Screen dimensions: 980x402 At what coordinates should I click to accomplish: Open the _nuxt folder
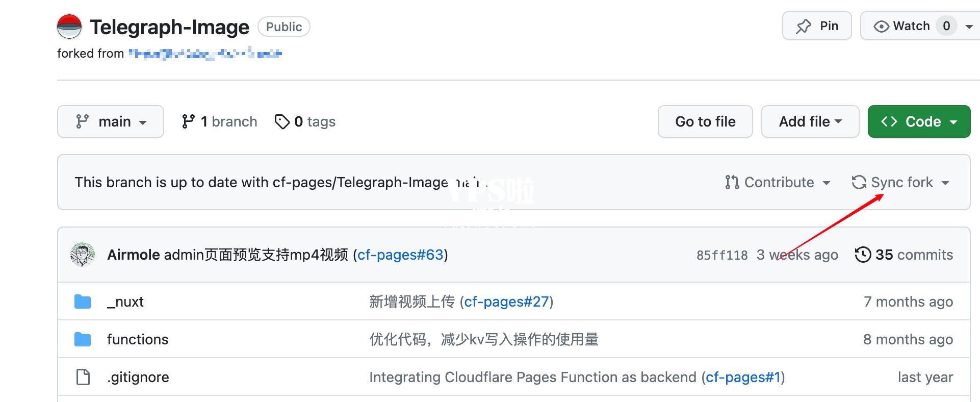pos(125,302)
